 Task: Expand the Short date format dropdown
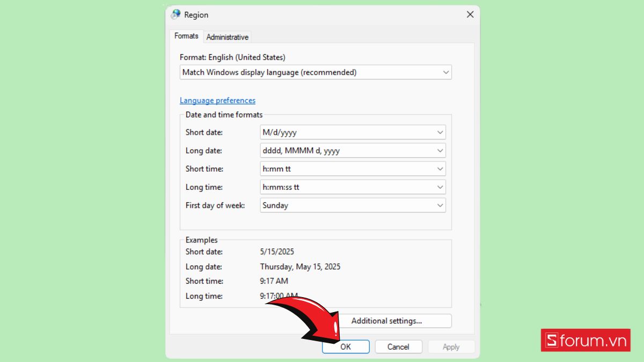tap(353, 132)
